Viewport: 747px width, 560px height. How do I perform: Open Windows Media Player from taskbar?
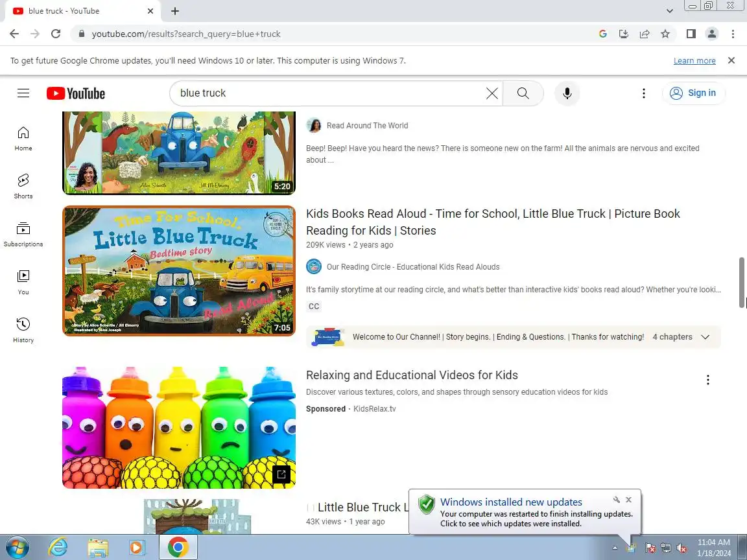(137, 547)
